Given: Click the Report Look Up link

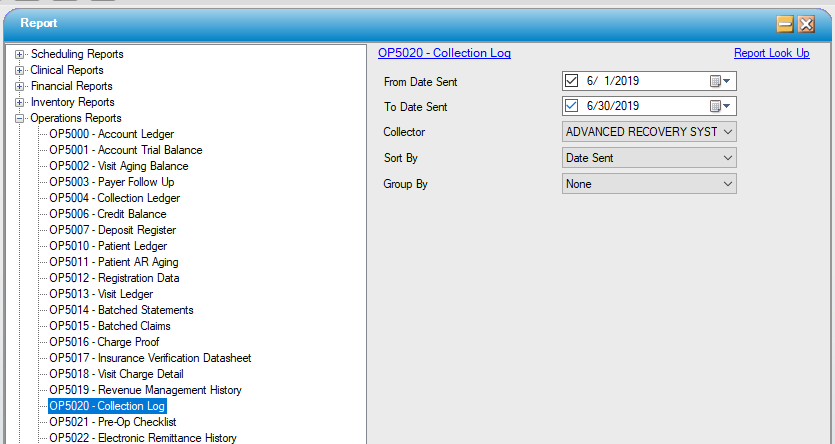Looking at the screenshot, I should pos(771,53).
